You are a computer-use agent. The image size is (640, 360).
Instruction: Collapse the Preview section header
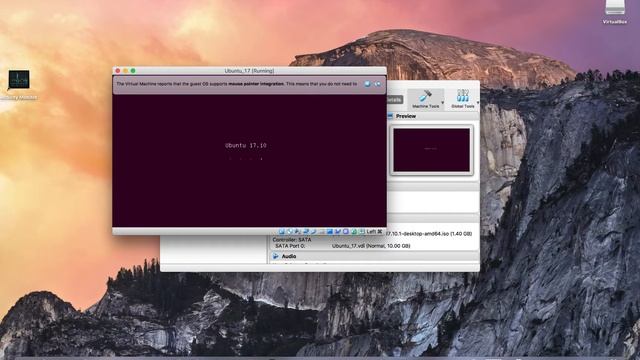coord(433,116)
